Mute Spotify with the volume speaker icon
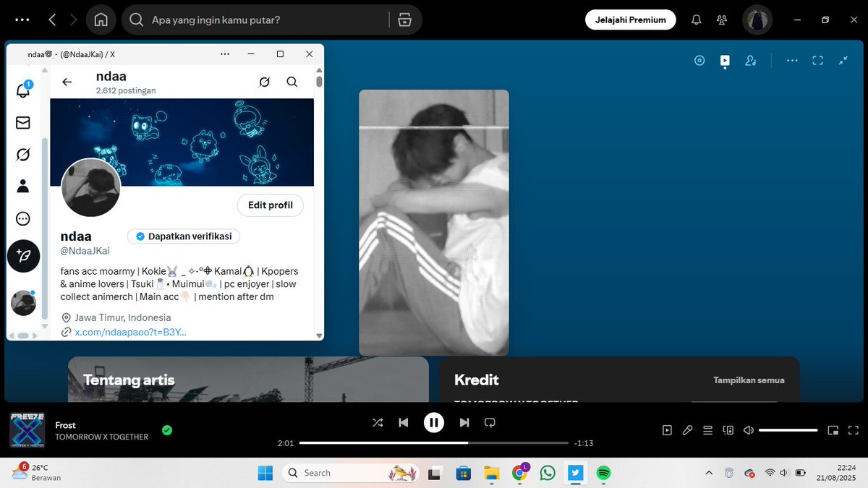This screenshot has width=868, height=488. pos(749,430)
